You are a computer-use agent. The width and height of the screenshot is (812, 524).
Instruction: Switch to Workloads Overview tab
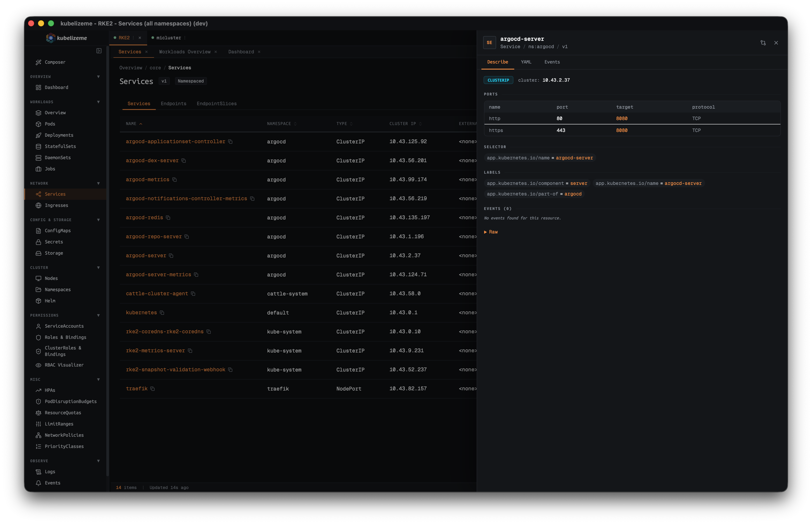pyautogui.click(x=185, y=52)
